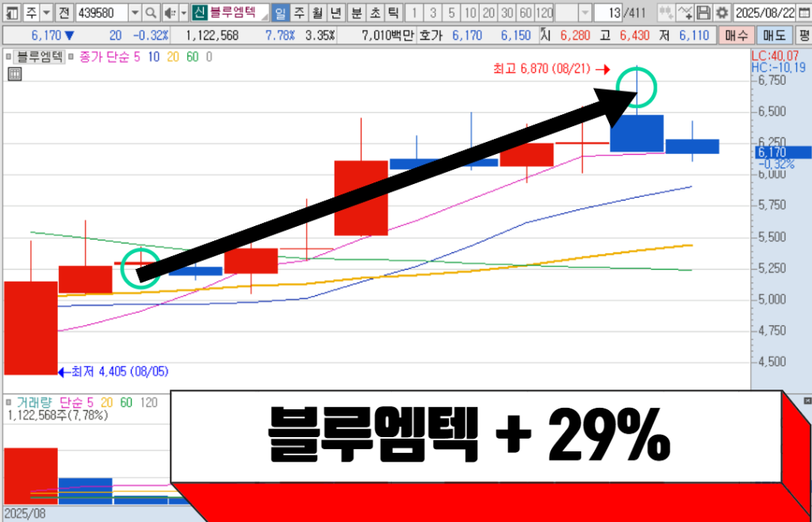812x522 pixels.
Task: Select the 3 interval button
Action: (x=433, y=12)
